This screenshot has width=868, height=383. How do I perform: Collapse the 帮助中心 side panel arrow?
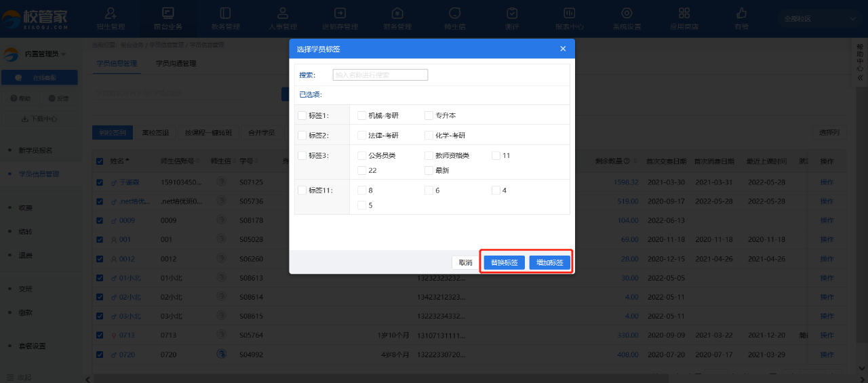[x=860, y=78]
